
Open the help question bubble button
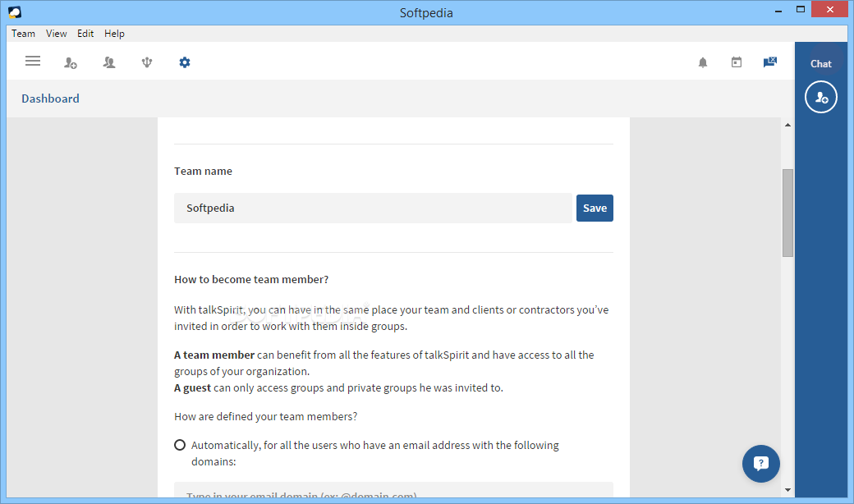(x=761, y=464)
